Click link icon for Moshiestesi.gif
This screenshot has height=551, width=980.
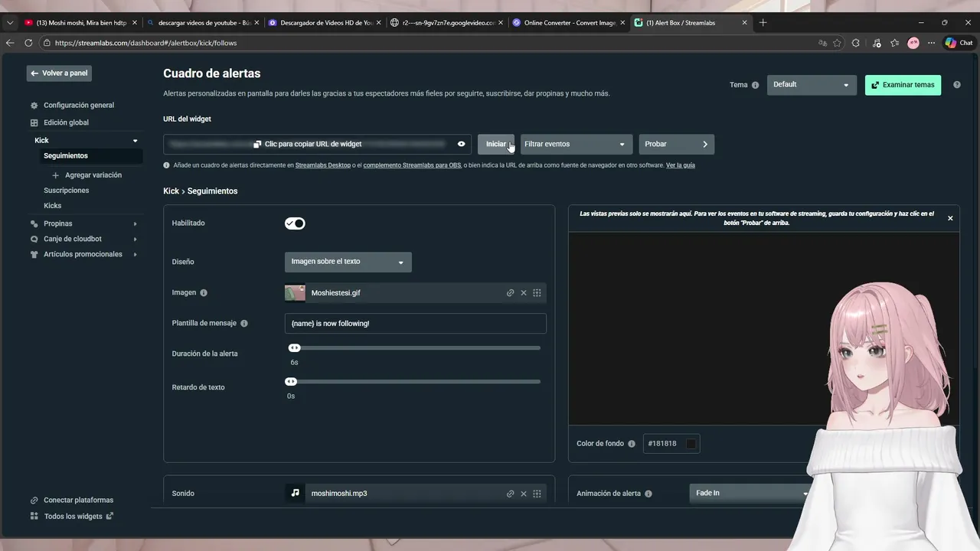[x=510, y=293]
